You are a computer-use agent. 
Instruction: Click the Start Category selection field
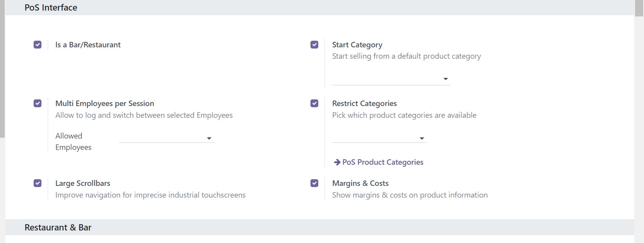point(391,79)
